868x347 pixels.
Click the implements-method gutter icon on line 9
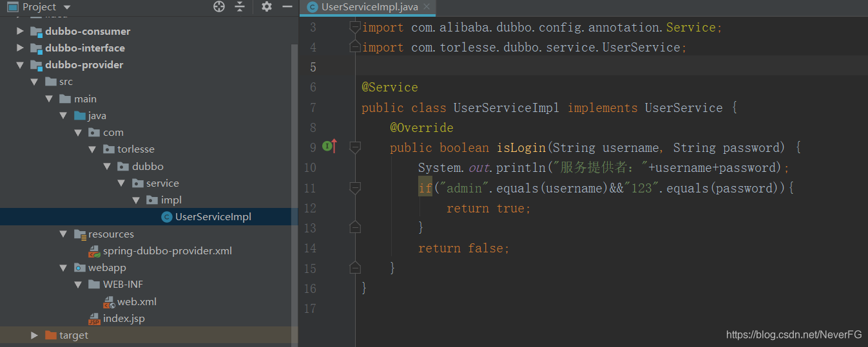pyautogui.click(x=329, y=147)
